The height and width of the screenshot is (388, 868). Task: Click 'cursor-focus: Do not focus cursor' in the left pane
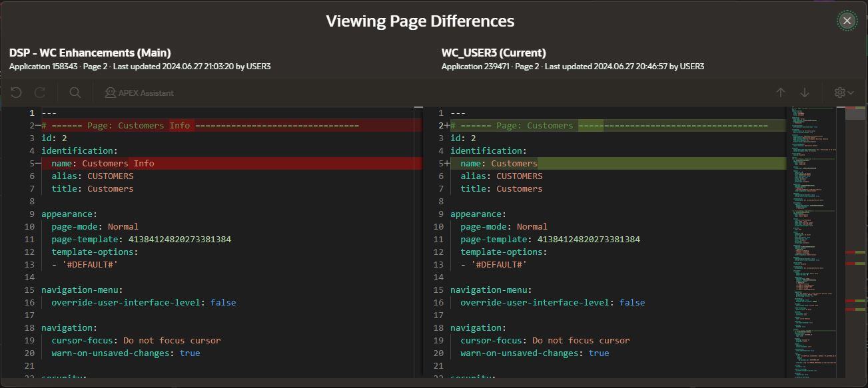pyautogui.click(x=136, y=340)
